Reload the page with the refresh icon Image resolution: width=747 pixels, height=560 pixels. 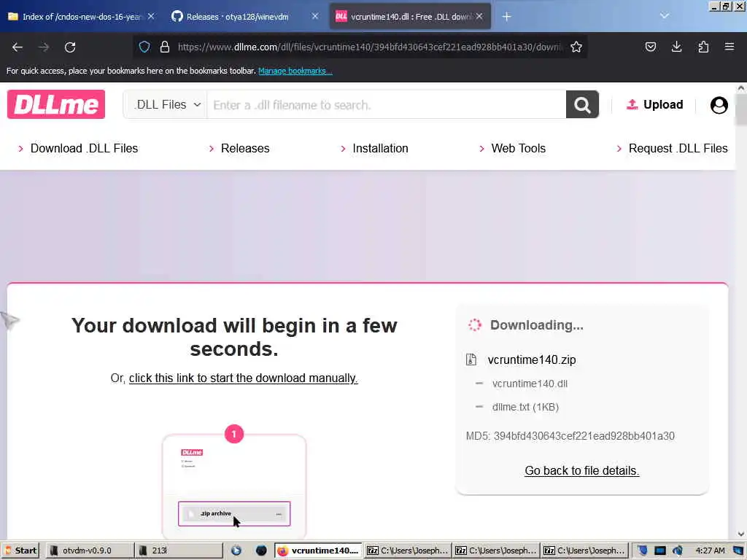(x=70, y=47)
